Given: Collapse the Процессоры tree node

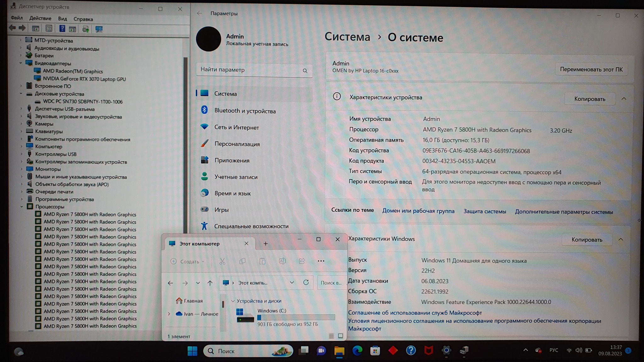Looking at the screenshot, I should click(x=22, y=207).
